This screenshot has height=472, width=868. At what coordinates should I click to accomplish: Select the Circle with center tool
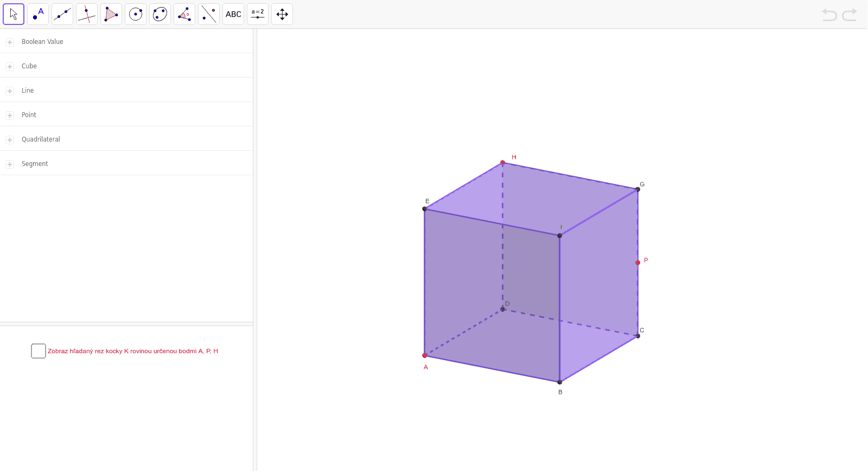coord(136,14)
